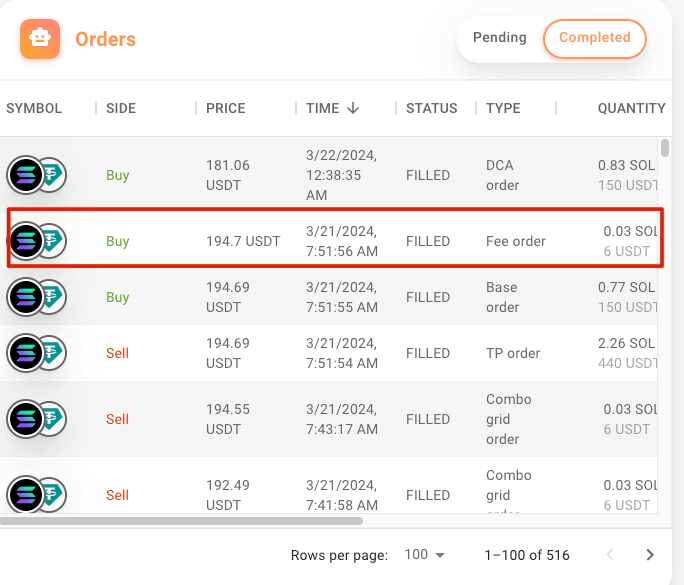
Task: Click the SOL/USDT pair icon in TP order row
Action: 36,353
